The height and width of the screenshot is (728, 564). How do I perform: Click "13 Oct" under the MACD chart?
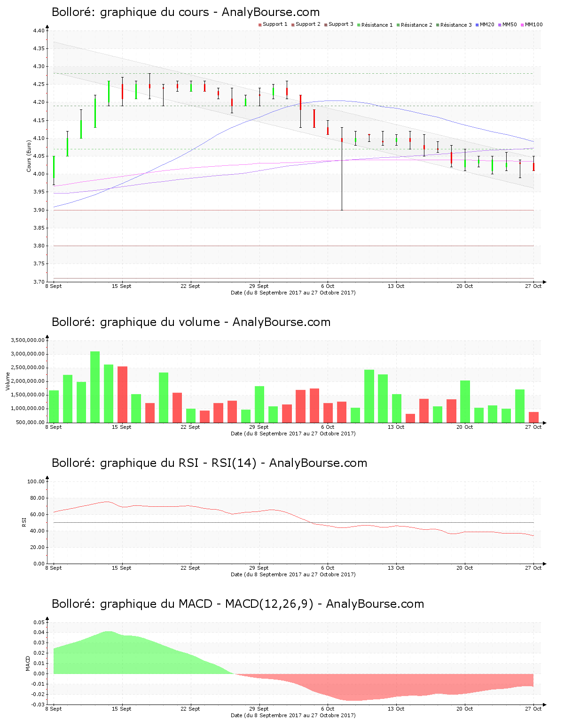pyautogui.click(x=396, y=709)
